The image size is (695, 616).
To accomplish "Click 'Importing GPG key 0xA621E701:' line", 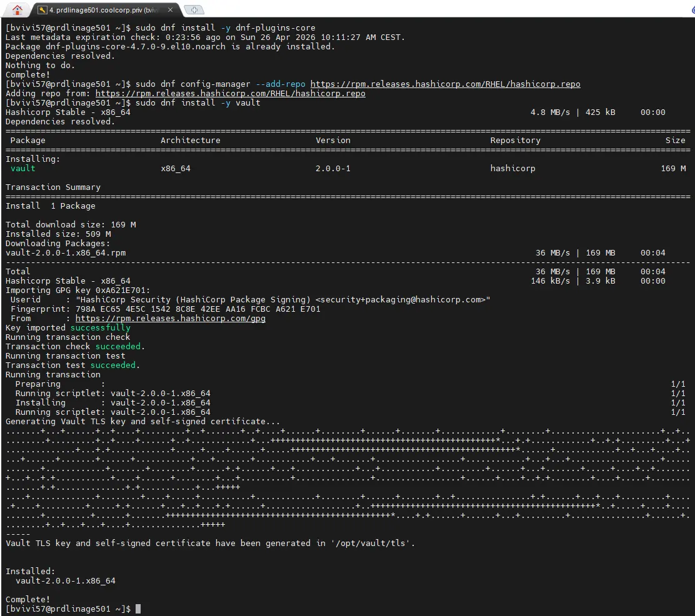I will point(78,291).
